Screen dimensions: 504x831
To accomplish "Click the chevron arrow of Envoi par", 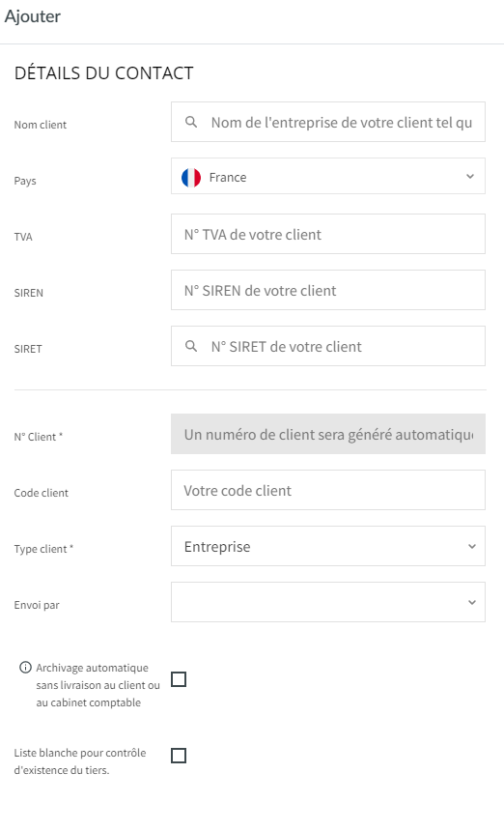I will pos(472,603).
